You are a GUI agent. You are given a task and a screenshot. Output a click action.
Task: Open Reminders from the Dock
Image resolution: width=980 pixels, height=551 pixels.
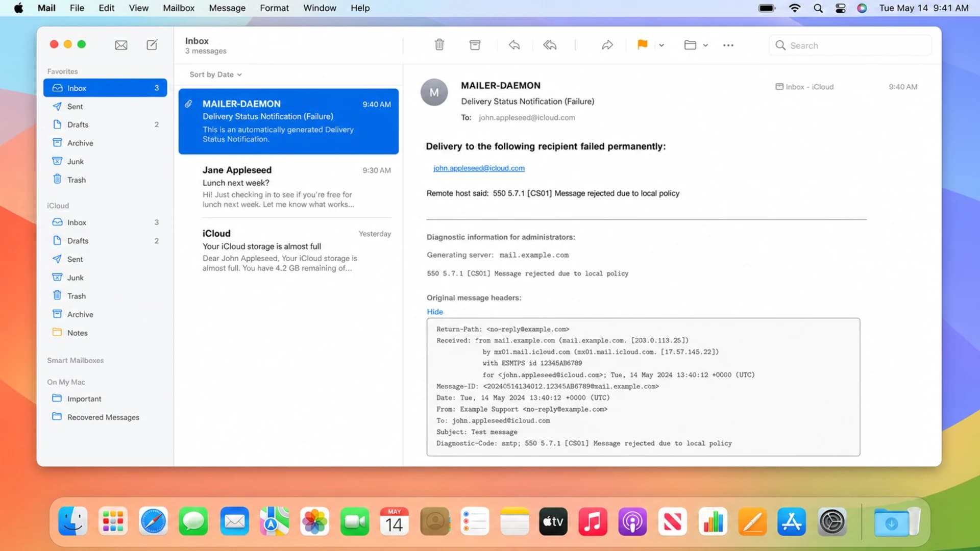point(475,521)
